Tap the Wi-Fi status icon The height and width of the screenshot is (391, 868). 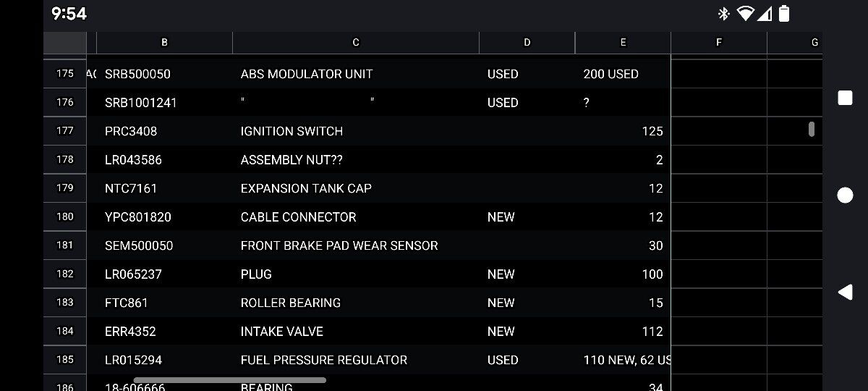point(745,13)
